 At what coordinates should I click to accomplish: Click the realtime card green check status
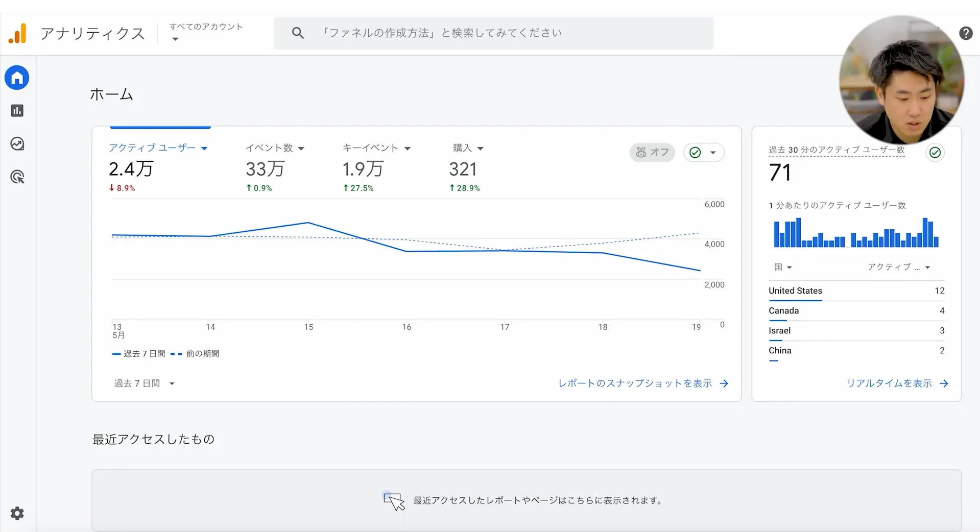935,152
